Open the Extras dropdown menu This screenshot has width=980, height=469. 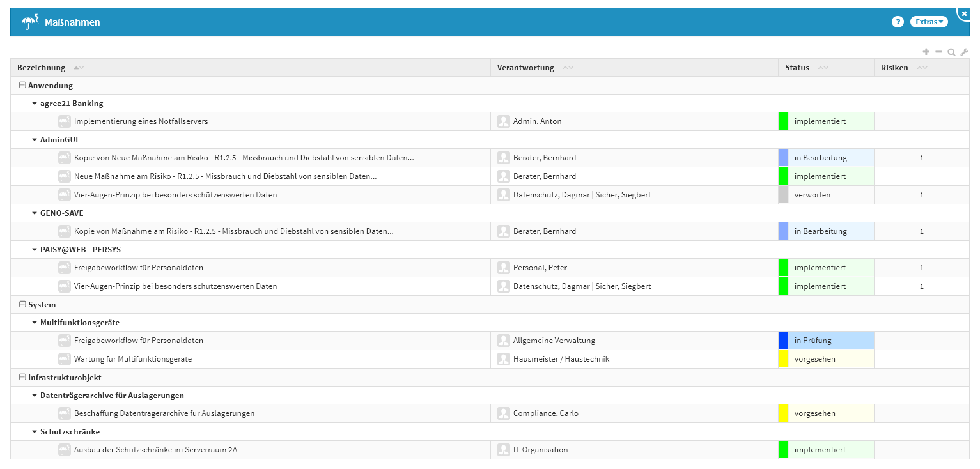tap(929, 22)
